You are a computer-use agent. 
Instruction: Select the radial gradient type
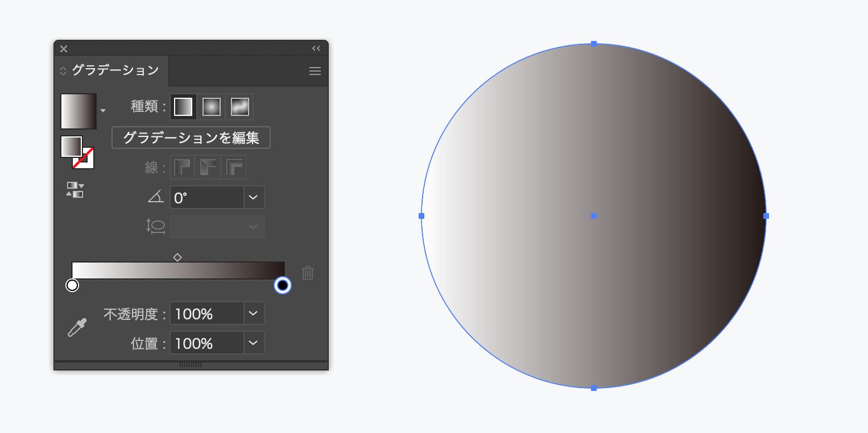tap(212, 107)
